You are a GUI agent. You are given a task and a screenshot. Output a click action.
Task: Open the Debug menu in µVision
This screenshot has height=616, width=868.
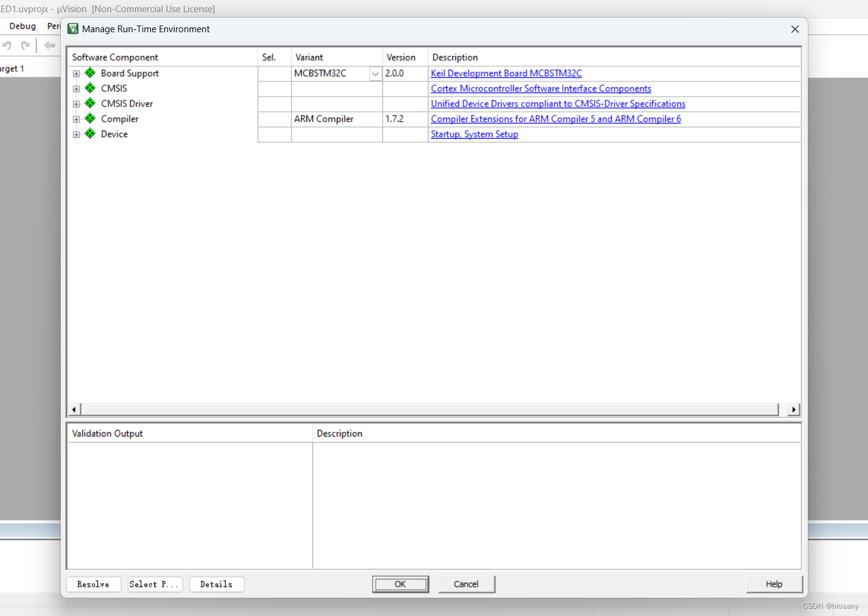[x=22, y=26]
